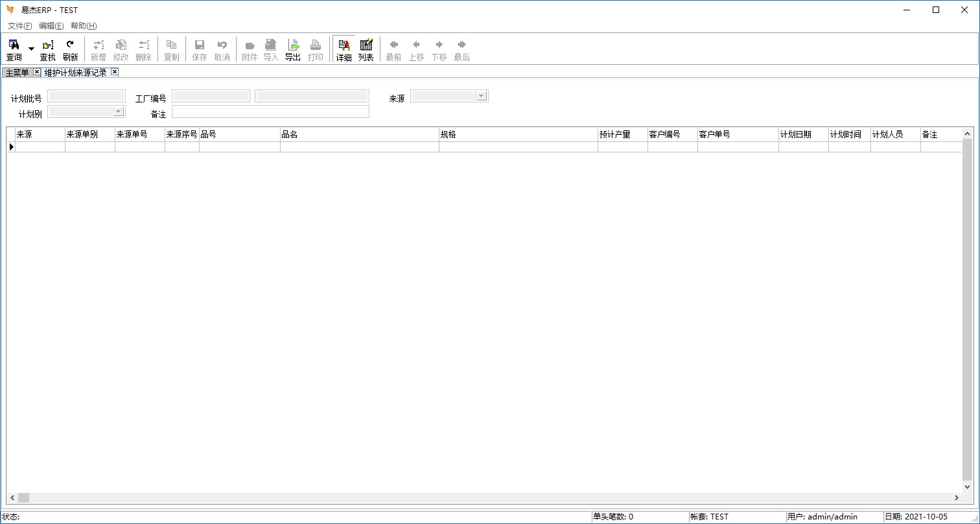Switch to 列表 (List) view
This screenshot has height=524, width=980.
(366, 49)
